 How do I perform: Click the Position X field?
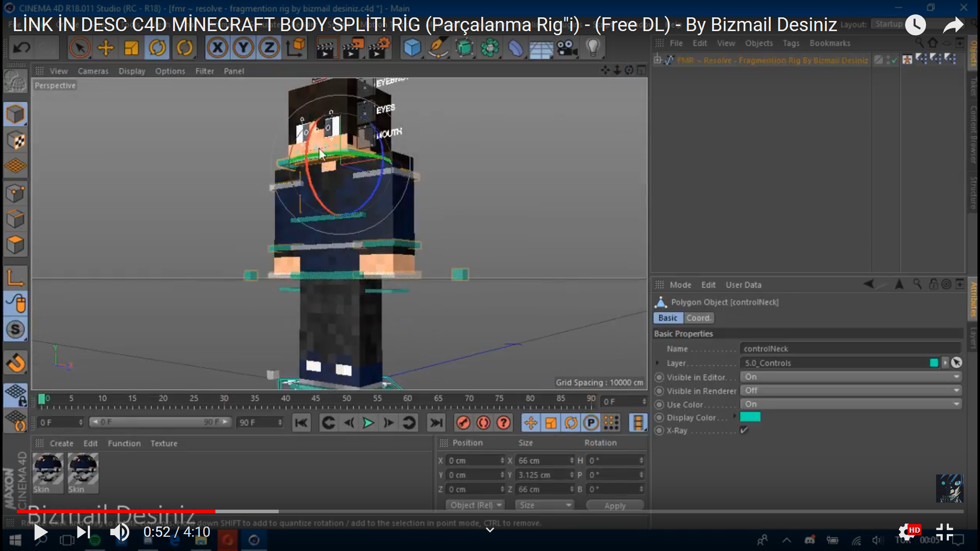click(476, 461)
